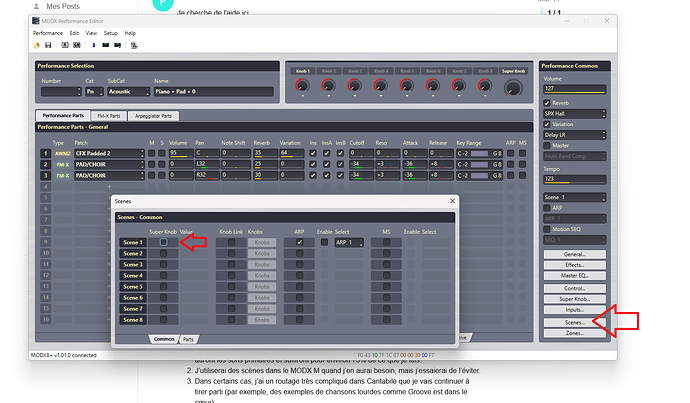Click the Master EQ... button

(x=574, y=275)
